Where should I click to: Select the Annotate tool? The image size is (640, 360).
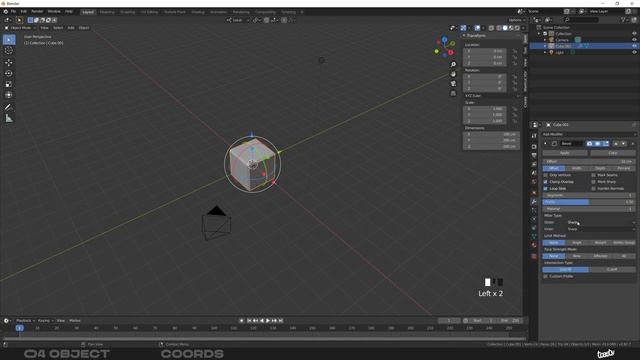pos(9,107)
